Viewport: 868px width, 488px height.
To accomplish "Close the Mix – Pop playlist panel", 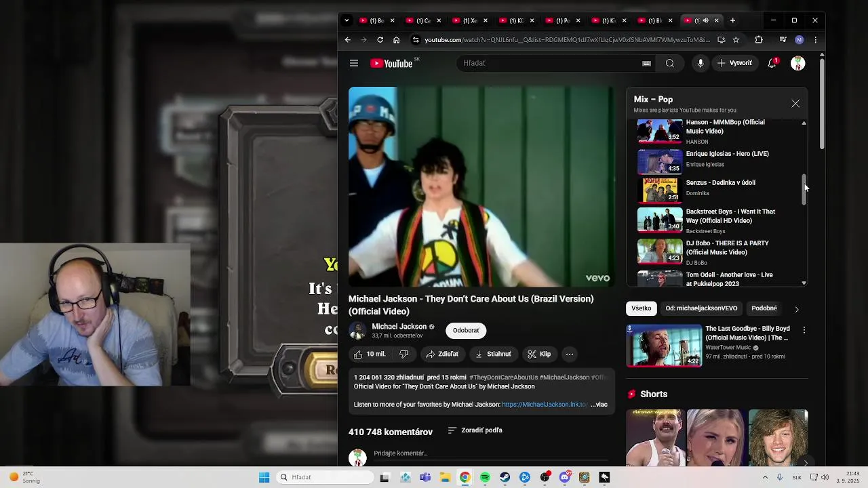I will click(x=795, y=104).
